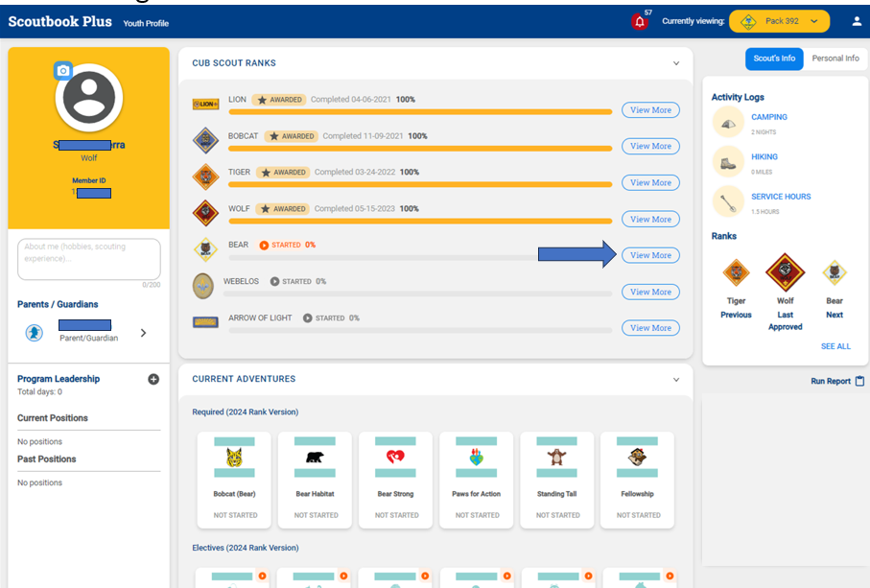This screenshot has height=588, width=870.
Task: Click the Required (2024 Rank Version) label
Action: (246, 412)
